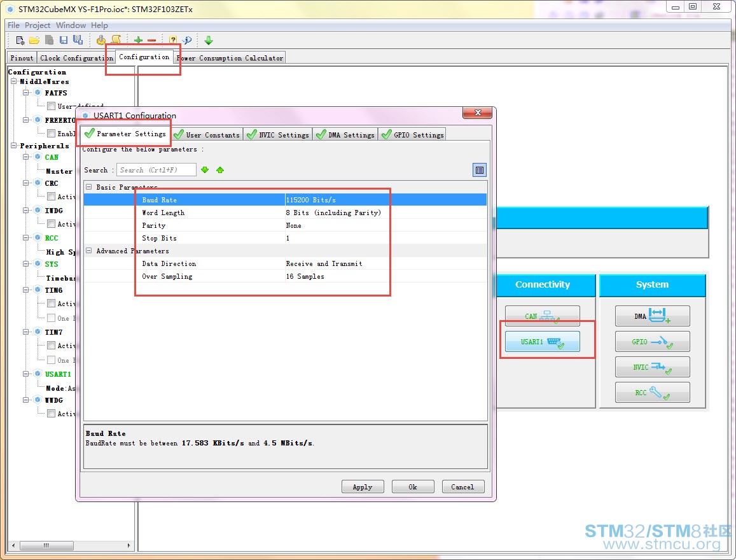Click the greyed-out import project icon
736x560 pixels.
pyautogui.click(x=49, y=40)
